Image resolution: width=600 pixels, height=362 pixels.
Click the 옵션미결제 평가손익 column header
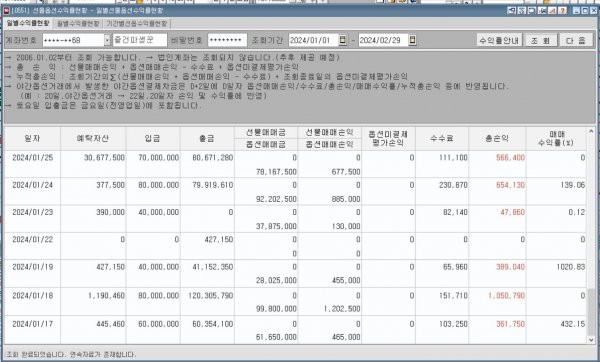388,139
